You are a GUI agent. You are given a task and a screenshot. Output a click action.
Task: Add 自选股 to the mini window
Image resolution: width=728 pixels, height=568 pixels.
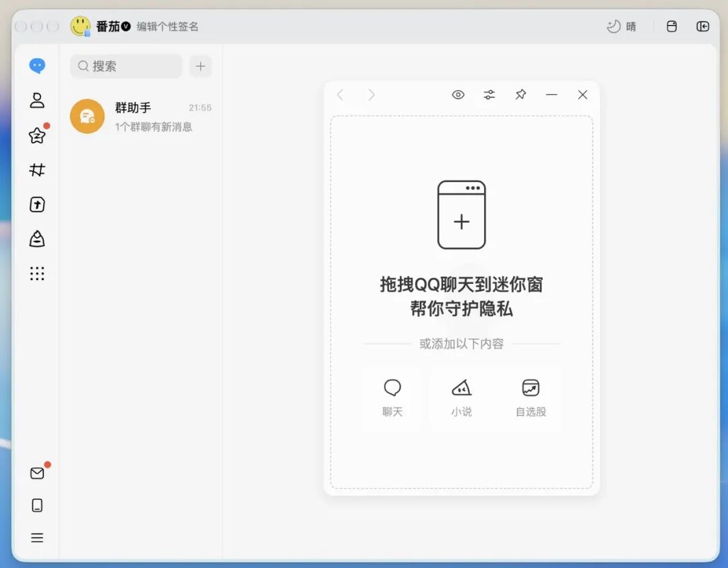coord(530,398)
